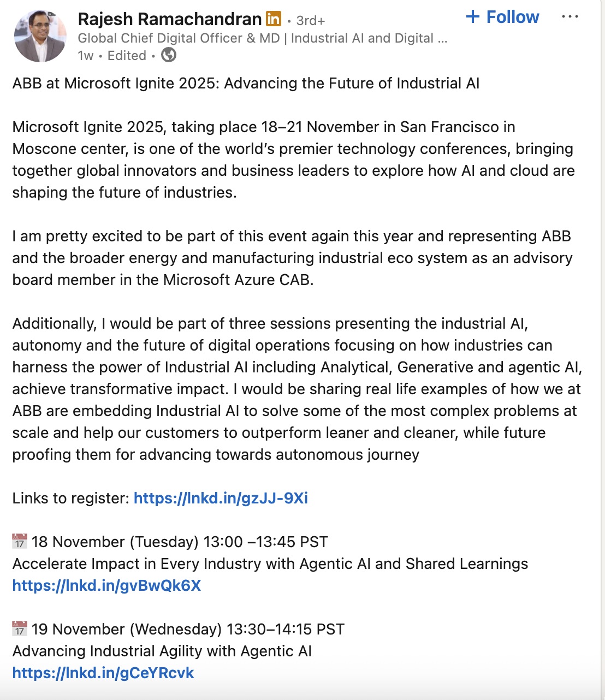Click the post title about ABB at Ignite
This screenshot has width=605, height=700.
[246, 83]
